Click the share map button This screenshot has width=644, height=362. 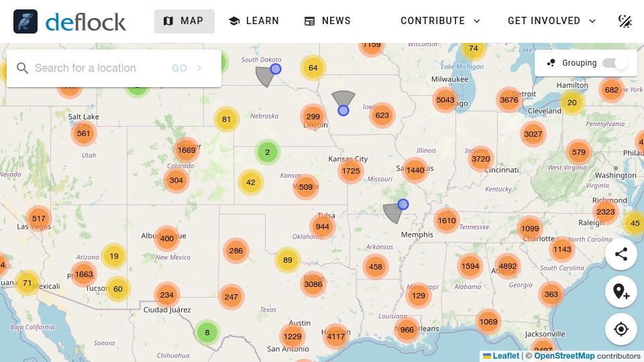tap(621, 254)
